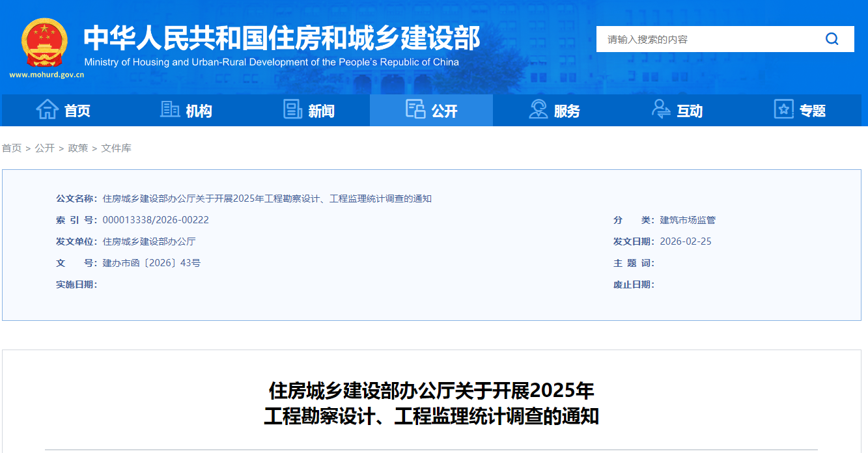Switch to the 专题 navigation tab label

pos(812,111)
